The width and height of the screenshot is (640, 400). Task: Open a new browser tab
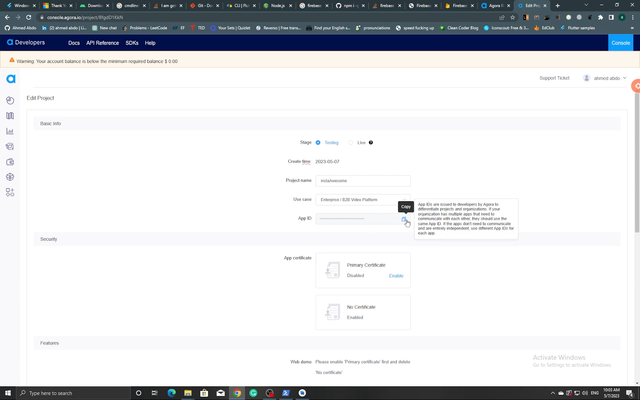[x=558, y=6]
